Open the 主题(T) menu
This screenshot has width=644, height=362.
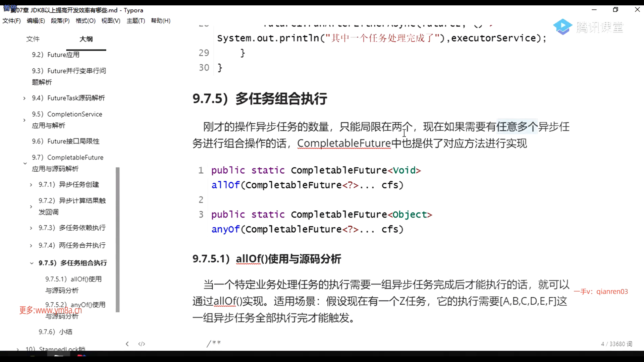[x=136, y=21]
